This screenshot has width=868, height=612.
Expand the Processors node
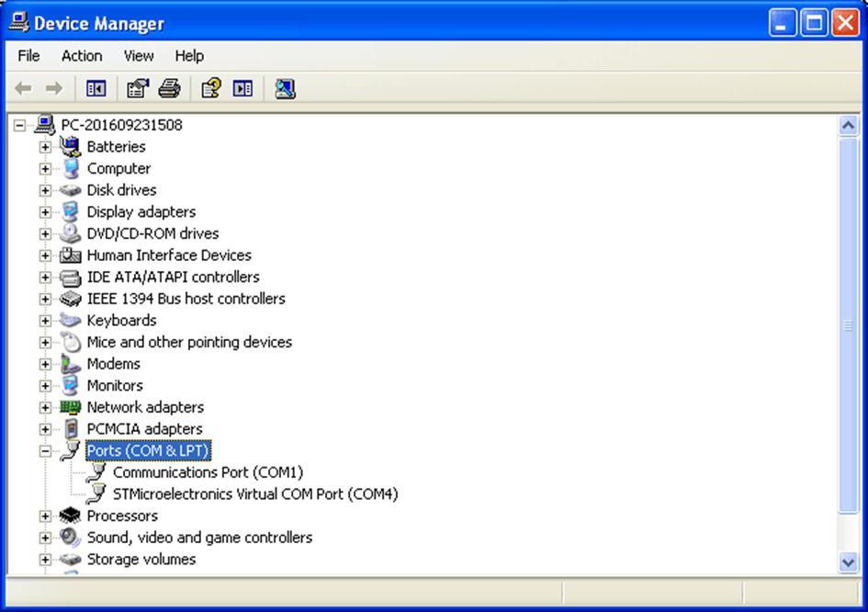45,516
